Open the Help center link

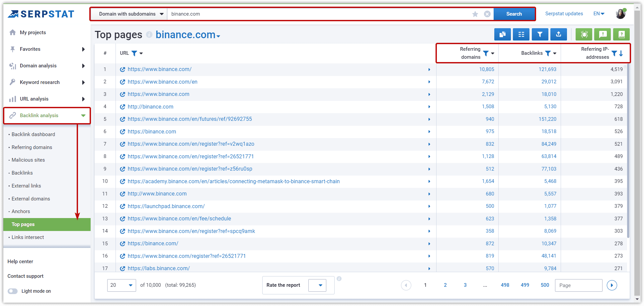(x=20, y=262)
